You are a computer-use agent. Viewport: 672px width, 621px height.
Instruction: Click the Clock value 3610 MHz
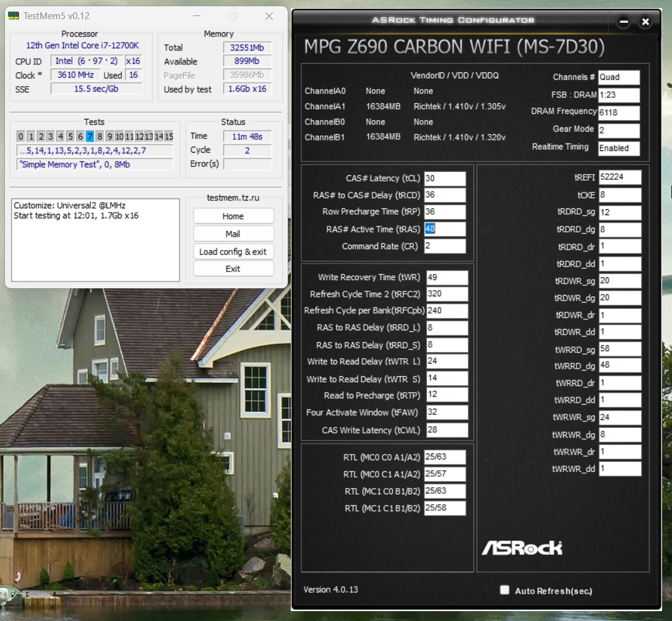(x=76, y=75)
